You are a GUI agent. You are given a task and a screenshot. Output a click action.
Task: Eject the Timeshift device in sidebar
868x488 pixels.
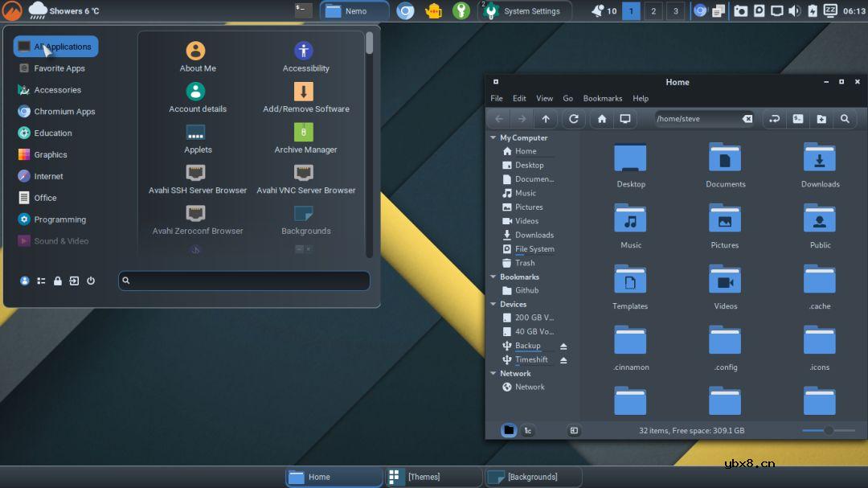[x=563, y=359]
